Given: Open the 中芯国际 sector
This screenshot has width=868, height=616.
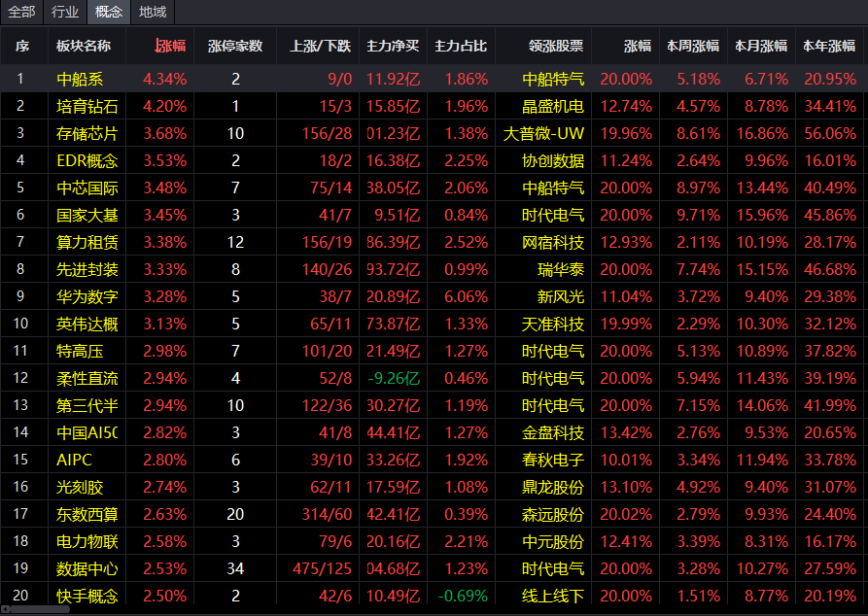Looking at the screenshot, I should tap(87, 188).
